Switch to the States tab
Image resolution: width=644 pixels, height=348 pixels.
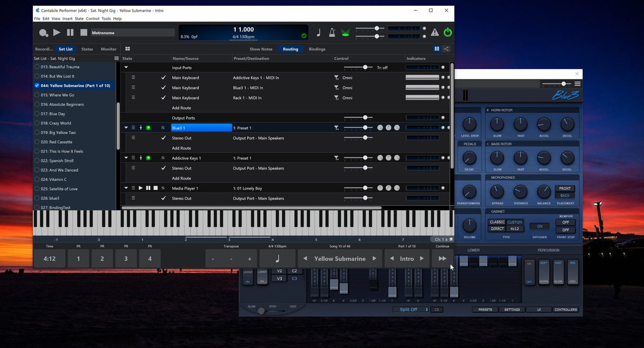87,48
